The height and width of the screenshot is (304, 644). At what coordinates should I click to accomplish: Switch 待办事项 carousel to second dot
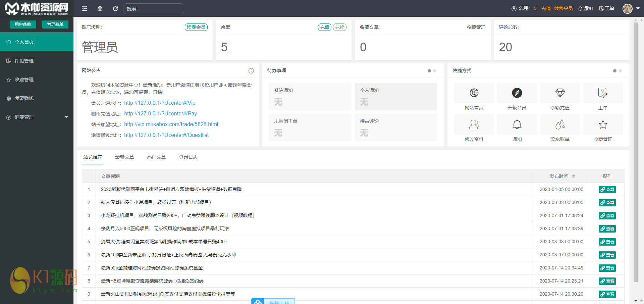coord(435,71)
